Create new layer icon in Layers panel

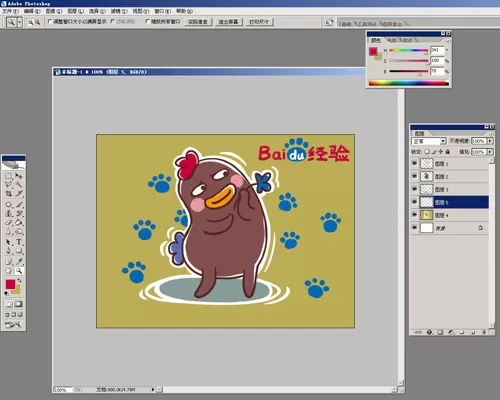[473, 332]
